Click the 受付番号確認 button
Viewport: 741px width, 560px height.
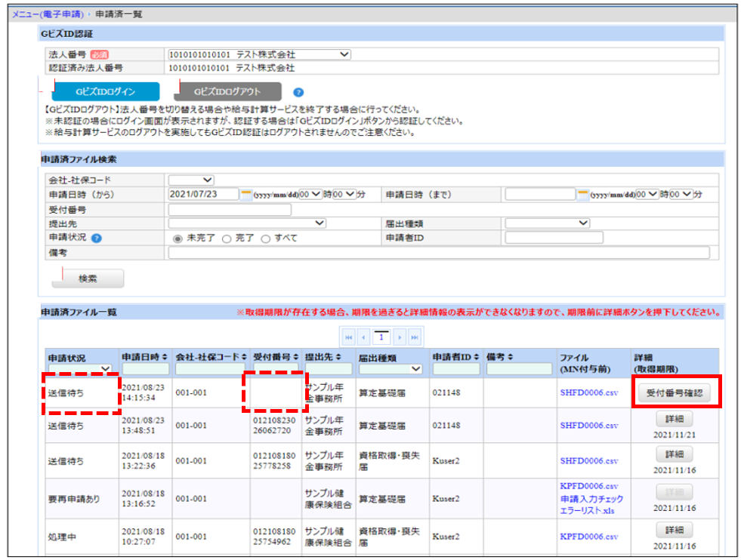click(675, 393)
